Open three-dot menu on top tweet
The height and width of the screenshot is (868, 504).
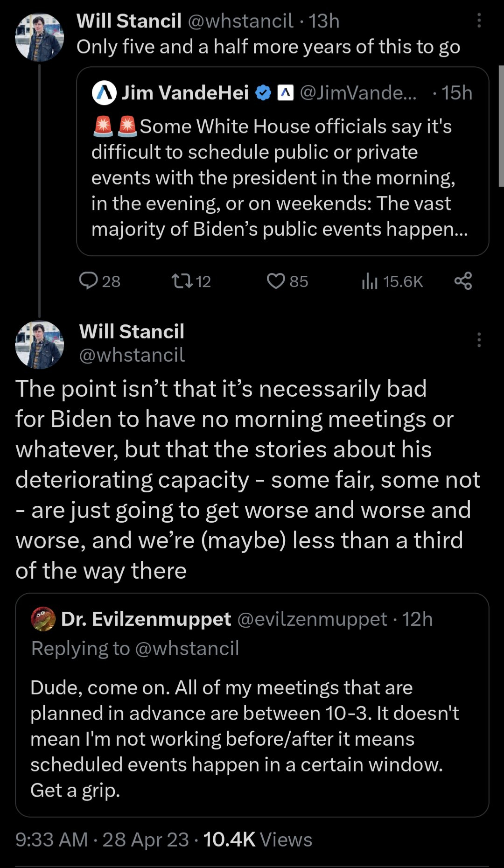[479, 21]
